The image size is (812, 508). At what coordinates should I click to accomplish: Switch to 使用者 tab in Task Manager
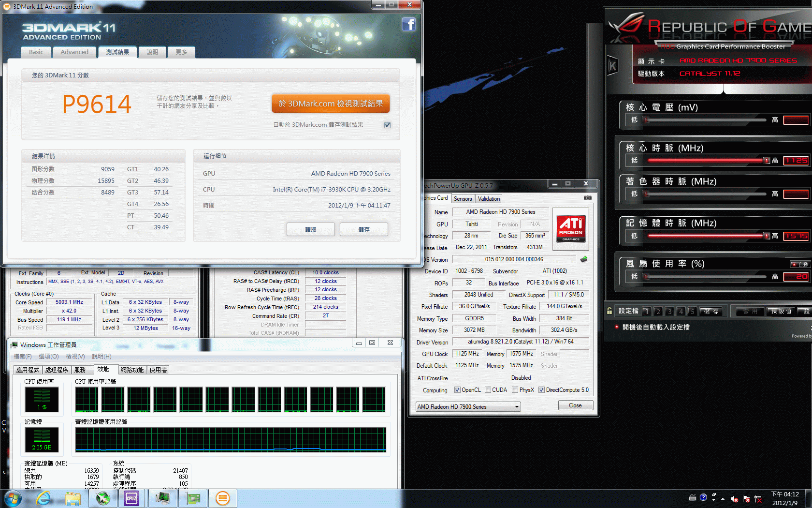pos(158,370)
